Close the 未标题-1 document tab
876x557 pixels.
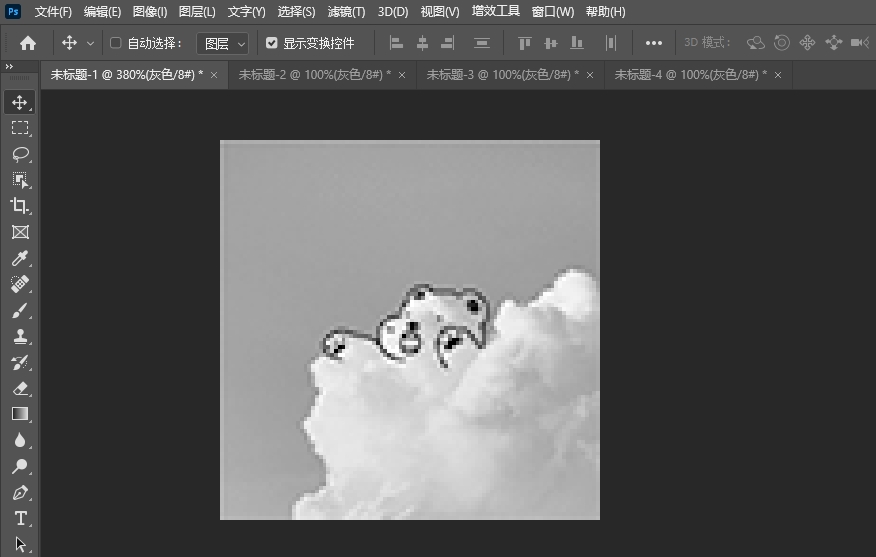pos(214,75)
